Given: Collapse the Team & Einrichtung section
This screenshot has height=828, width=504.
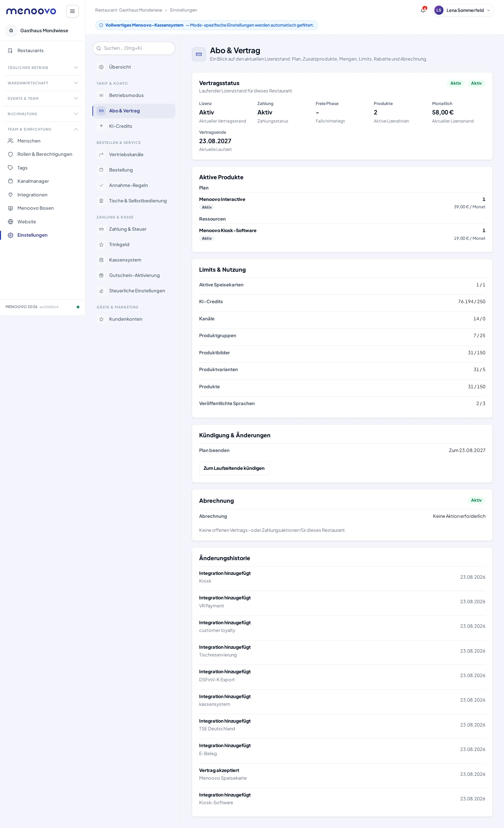Looking at the screenshot, I should [42, 129].
